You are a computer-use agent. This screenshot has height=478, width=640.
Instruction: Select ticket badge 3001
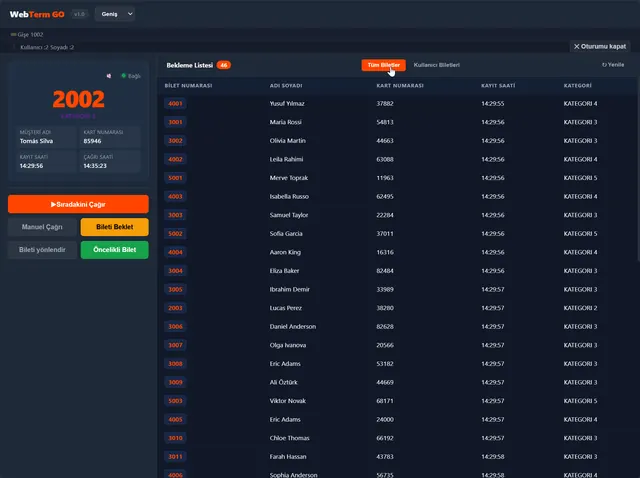(176, 122)
